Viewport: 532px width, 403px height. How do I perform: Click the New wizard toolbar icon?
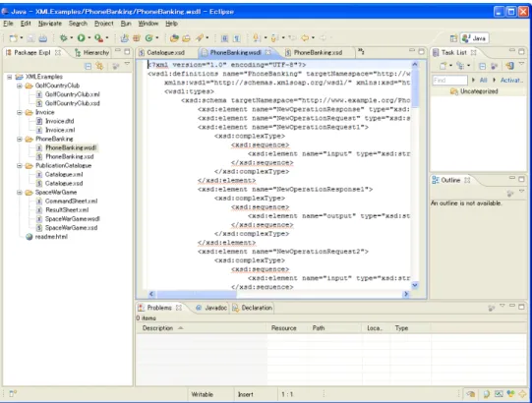pyautogui.click(x=13, y=38)
